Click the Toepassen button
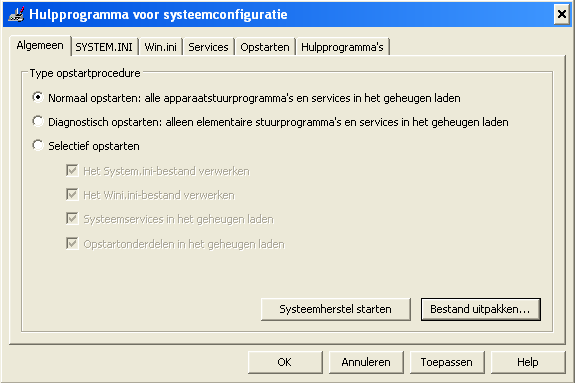The image size is (575, 383). [x=447, y=362]
